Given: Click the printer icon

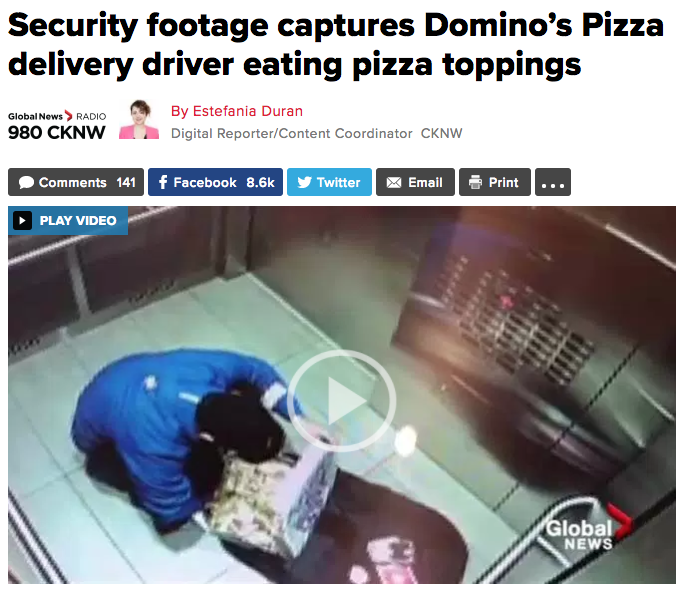Looking at the screenshot, I should click(x=475, y=182).
